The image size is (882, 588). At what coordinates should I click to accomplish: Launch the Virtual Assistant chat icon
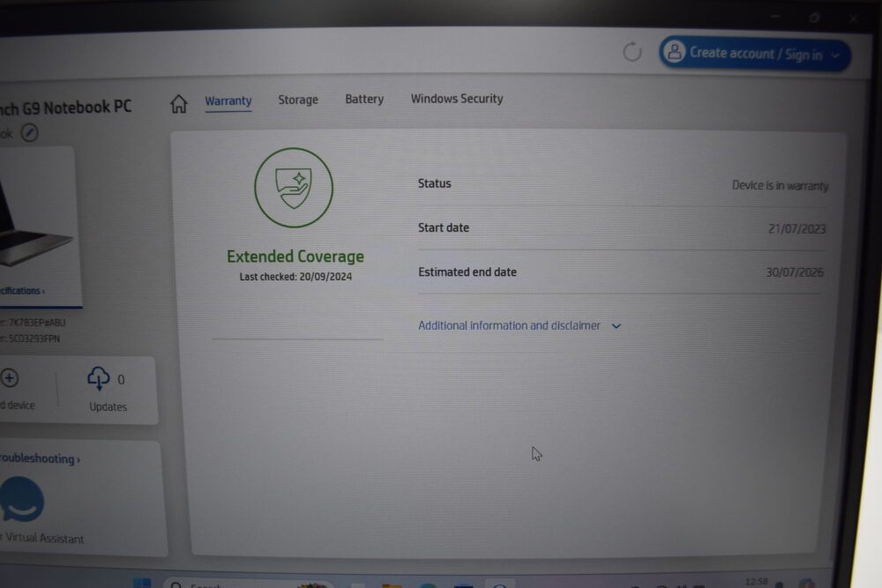coord(22,499)
